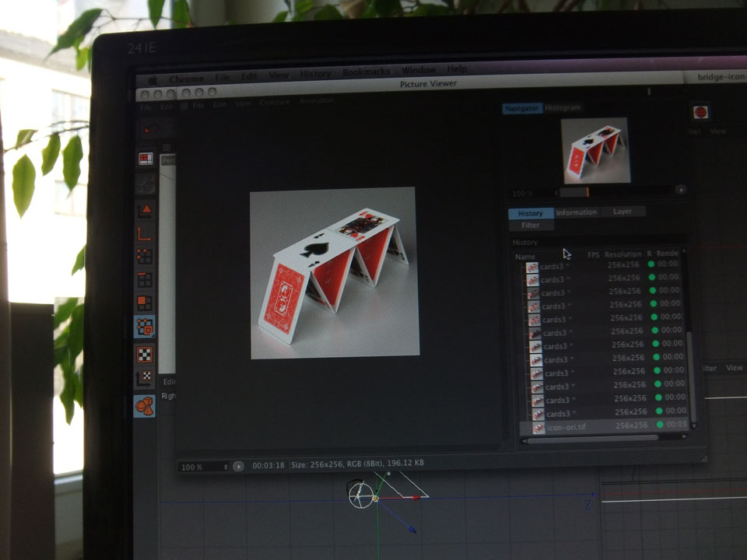Open the Bookmarks menu in the menu bar
The image size is (747, 560).
(366, 72)
